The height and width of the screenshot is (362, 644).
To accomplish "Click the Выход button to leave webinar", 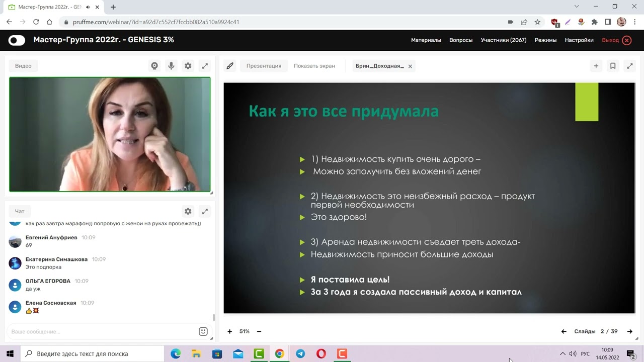I will coord(610,40).
